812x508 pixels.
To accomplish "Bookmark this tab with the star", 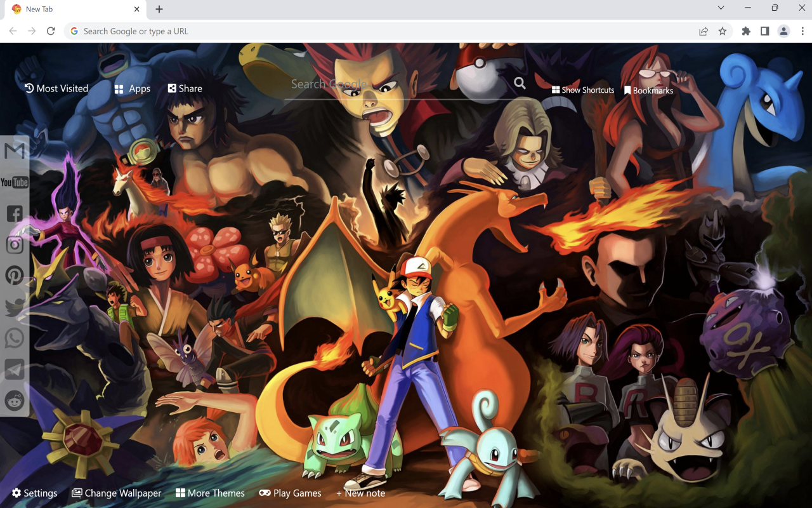I will (x=722, y=31).
